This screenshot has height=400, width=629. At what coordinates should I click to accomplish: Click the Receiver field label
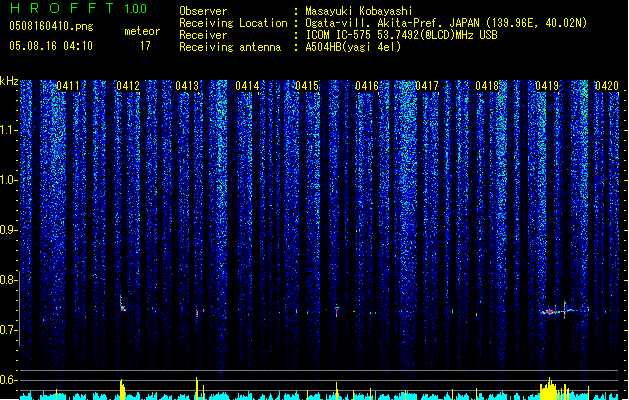(x=203, y=35)
